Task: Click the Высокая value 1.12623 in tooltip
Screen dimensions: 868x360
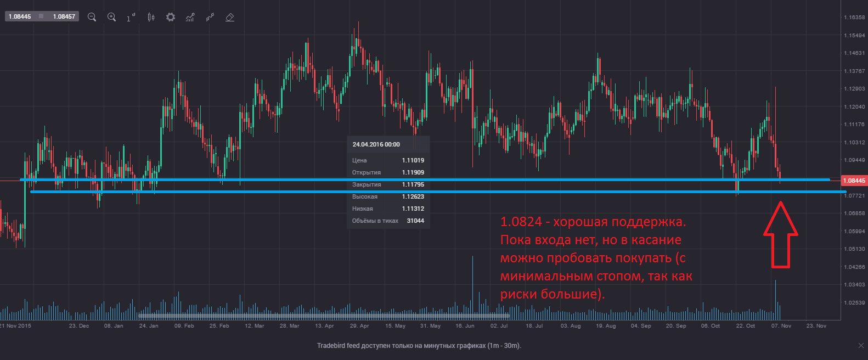Action: coord(413,197)
